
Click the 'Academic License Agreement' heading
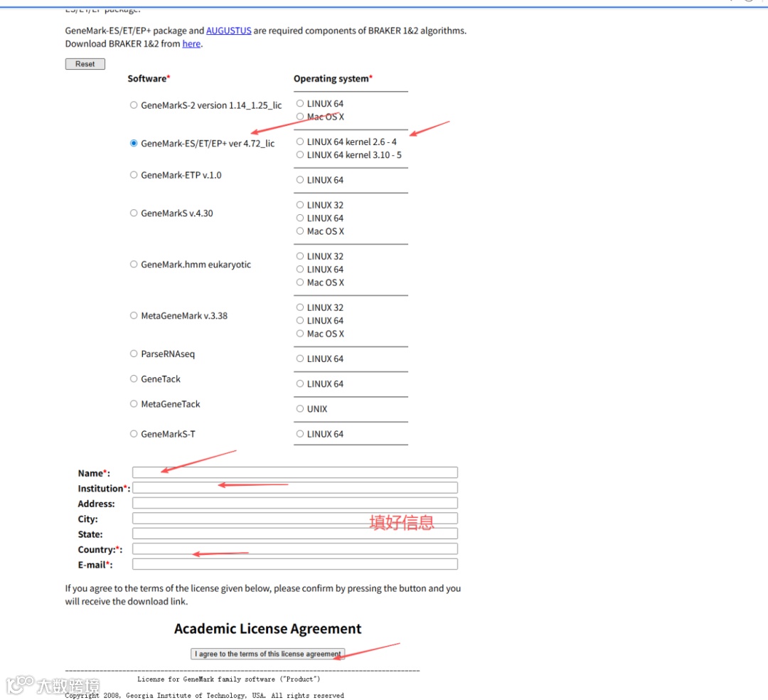267,628
